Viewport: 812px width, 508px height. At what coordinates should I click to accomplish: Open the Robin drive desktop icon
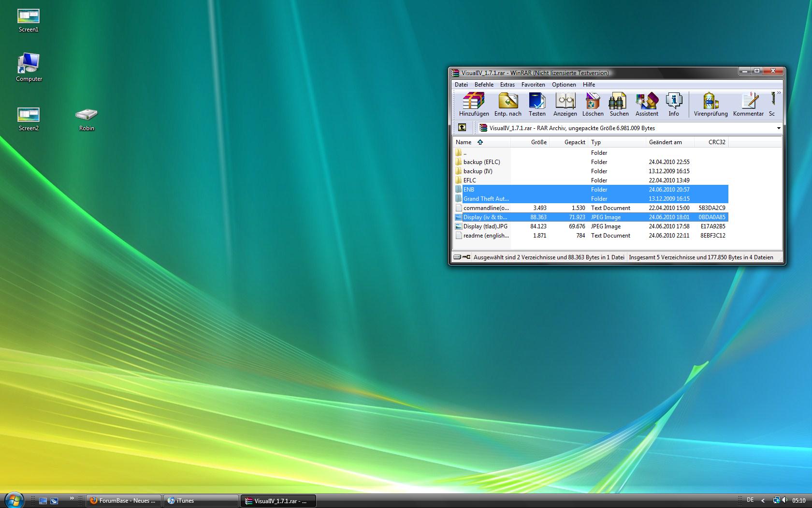tap(87, 120)
